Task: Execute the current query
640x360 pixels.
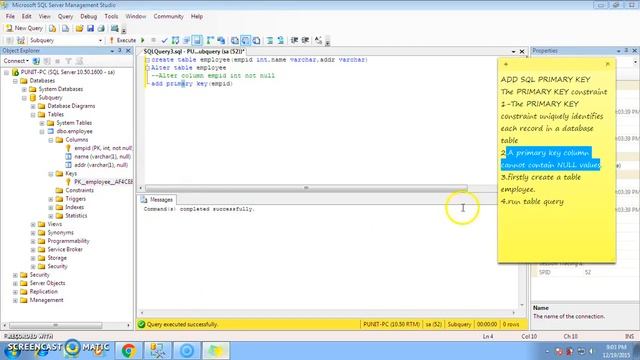Action: (x=122, y=40)
